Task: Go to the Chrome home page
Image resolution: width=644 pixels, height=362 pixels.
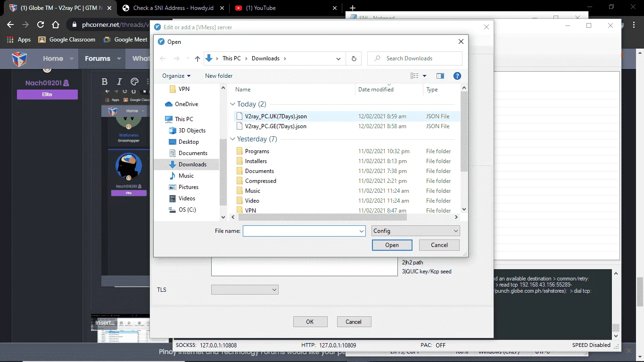Action: click(56, 25)
